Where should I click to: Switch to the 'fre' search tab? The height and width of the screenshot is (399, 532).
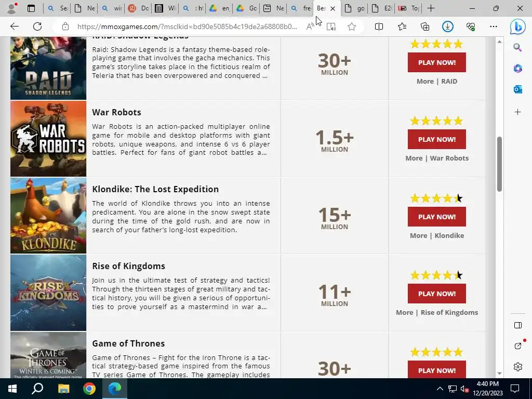point(301,8)
